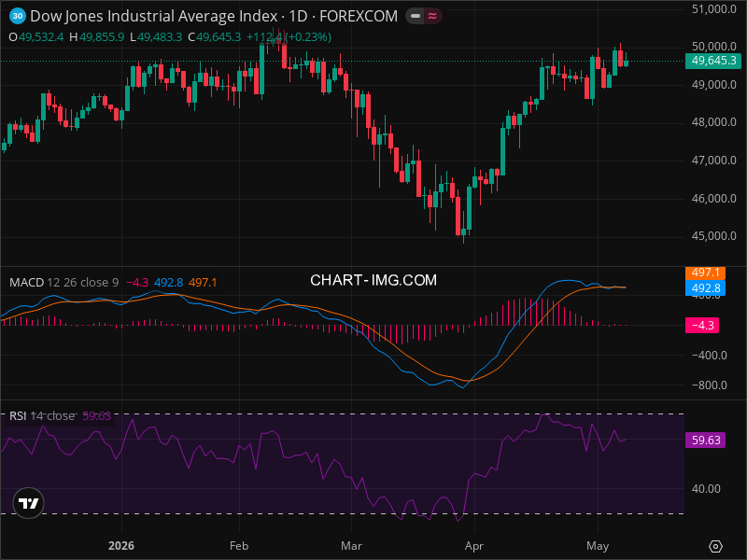The image size is (747, 560).
Task: Click the 49,000.0 price axis label
Action: (x=713, y=85)
